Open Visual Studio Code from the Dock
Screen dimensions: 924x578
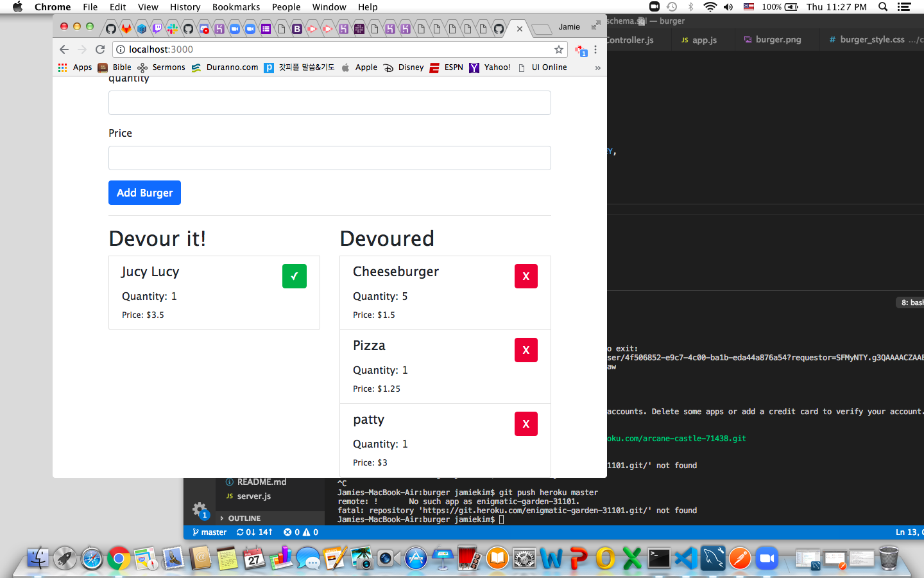(685, 559)
